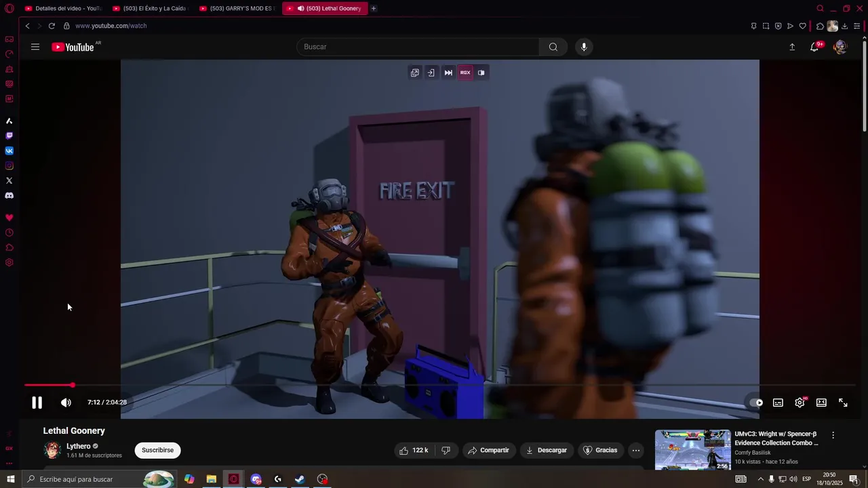
Task: Open more actions ellipsis below video
Action: [635, 450]
